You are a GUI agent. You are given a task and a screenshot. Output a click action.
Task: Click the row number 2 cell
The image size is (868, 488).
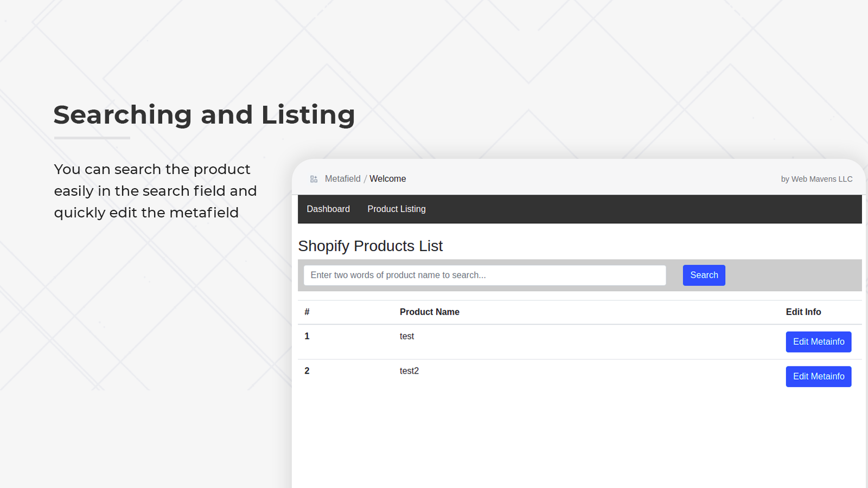click(307, 370)
